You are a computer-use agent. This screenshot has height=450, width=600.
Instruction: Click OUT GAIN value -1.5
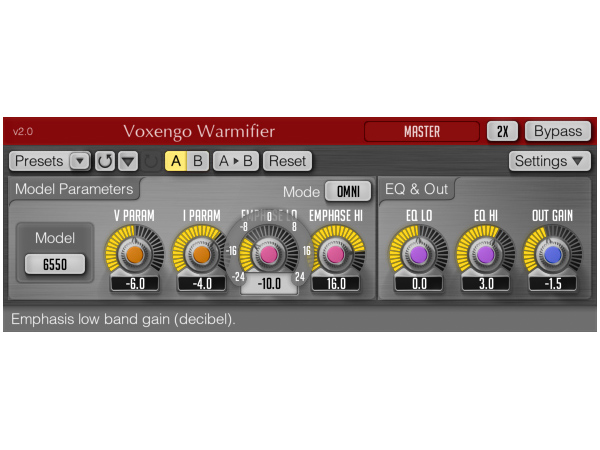click(553, 284)
